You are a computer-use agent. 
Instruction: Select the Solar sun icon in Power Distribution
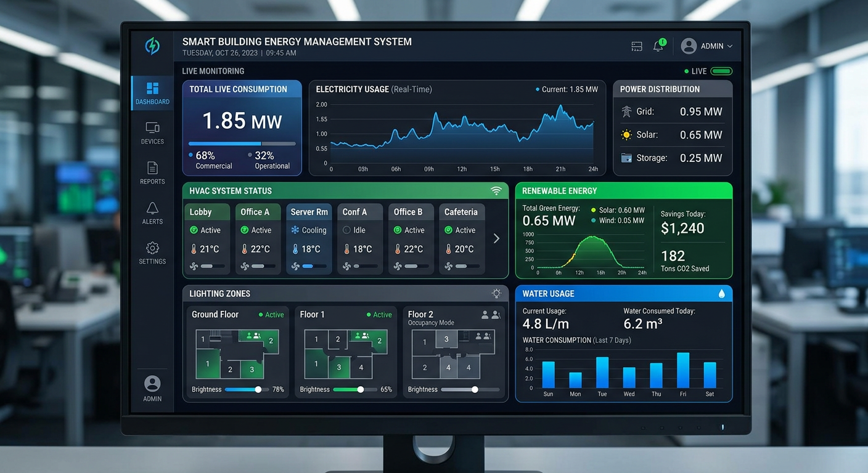point(626,135)
